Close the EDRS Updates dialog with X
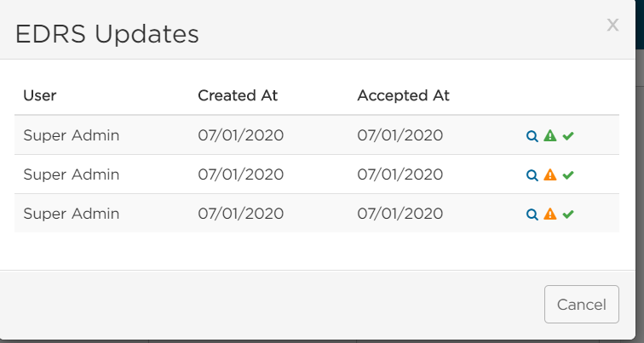The height and width of the screenshot is (343, 644). click(x=612, y=25)
